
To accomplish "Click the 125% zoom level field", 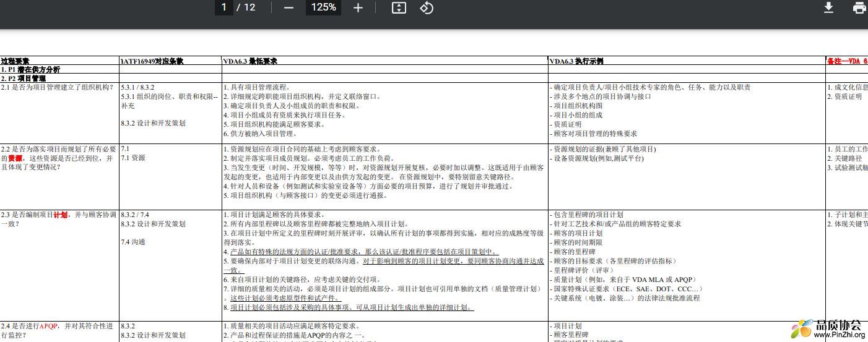I will pyautogui.click(x=323, y=7).
